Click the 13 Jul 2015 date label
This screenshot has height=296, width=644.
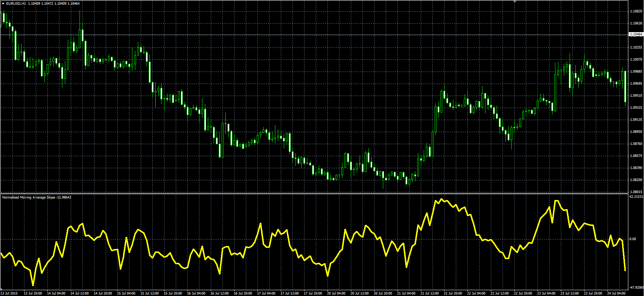coord(9,293)
